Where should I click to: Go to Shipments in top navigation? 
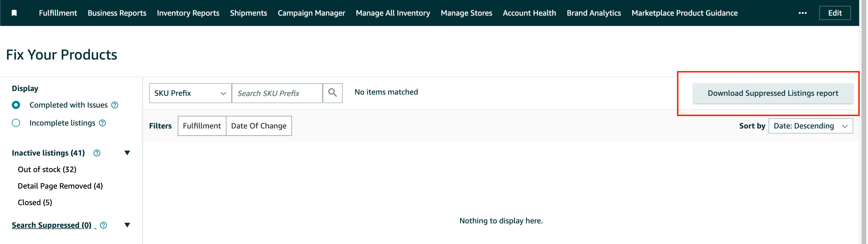pos(248,13)
